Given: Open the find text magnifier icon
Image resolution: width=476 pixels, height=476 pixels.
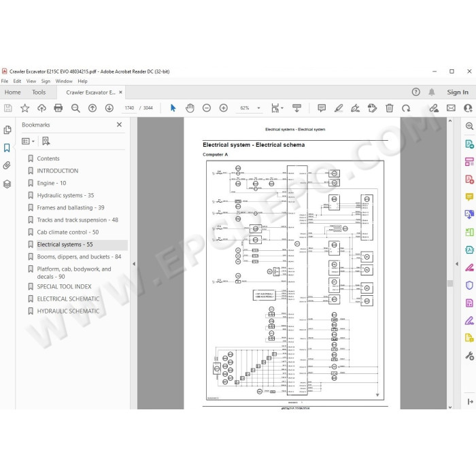Looking at the screenshot, I should 75,108.
